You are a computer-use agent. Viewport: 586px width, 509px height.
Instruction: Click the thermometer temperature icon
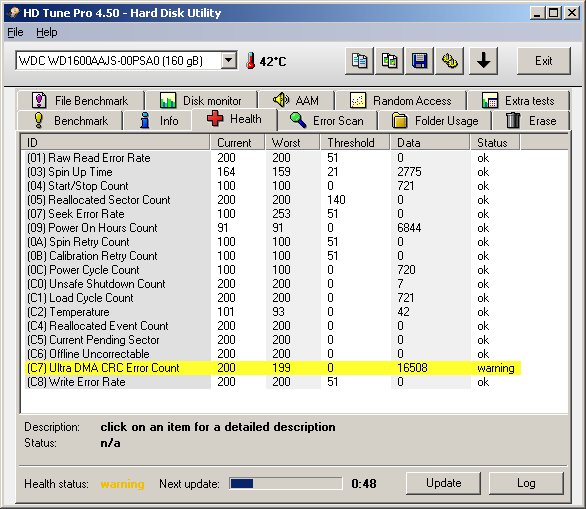(251, 61)
